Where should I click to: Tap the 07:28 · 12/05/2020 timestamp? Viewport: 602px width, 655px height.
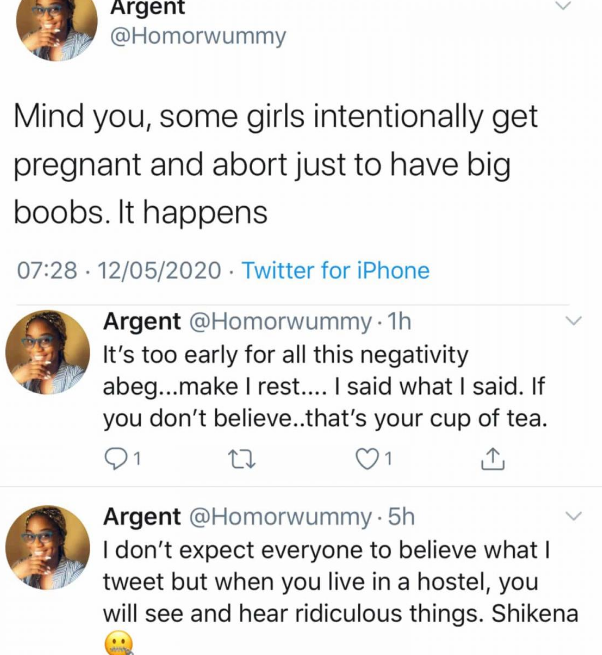(120, 270)
